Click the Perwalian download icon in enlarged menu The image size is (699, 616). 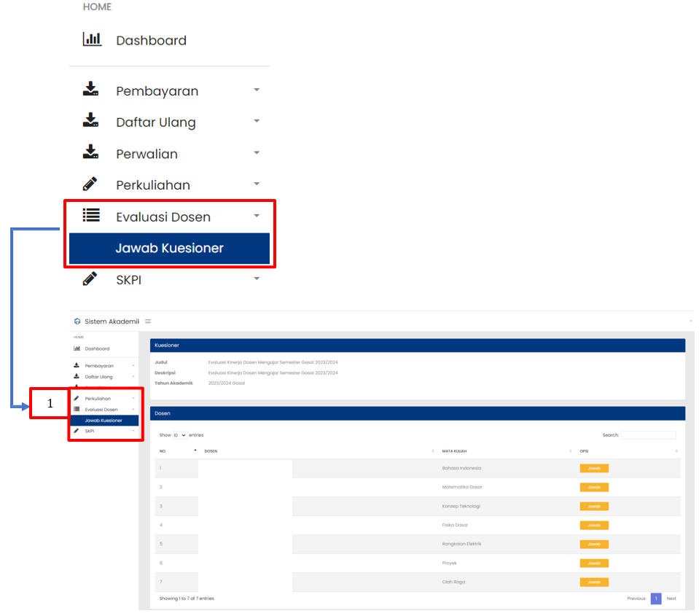90,152
